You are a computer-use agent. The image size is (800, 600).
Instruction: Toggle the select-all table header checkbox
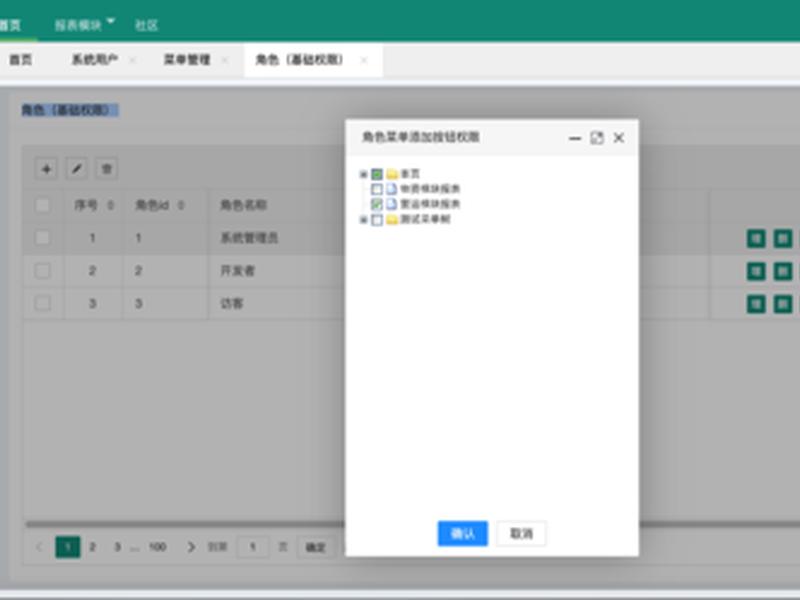pyautogui.click(x=42, y=205)
